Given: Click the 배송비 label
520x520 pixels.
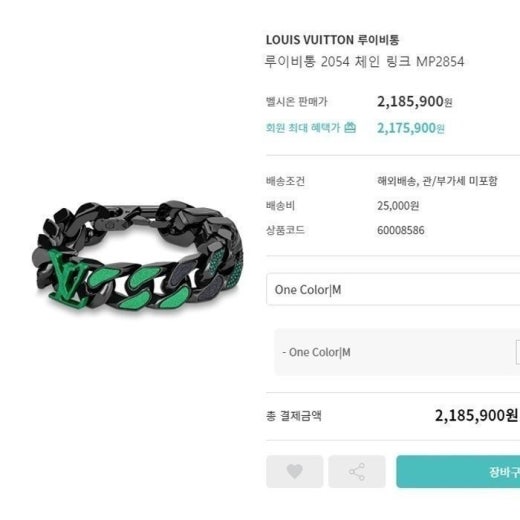Looking at the screenshot, I should 280,206.
